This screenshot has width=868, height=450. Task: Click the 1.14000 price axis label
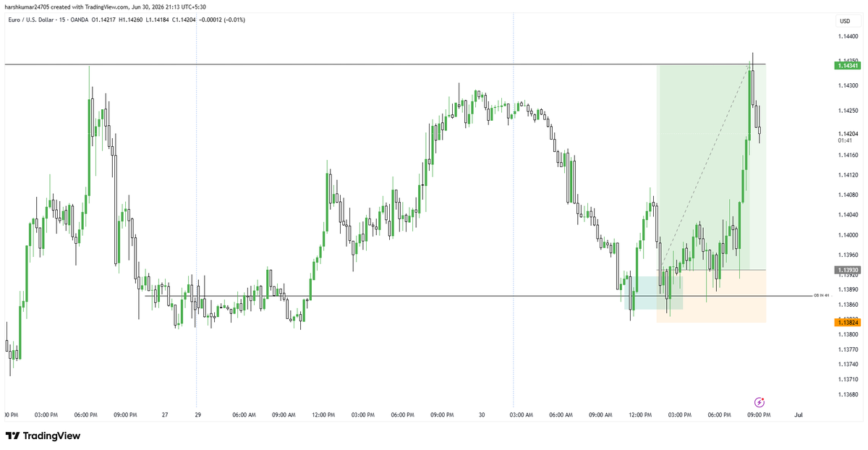tap(848, 234)
